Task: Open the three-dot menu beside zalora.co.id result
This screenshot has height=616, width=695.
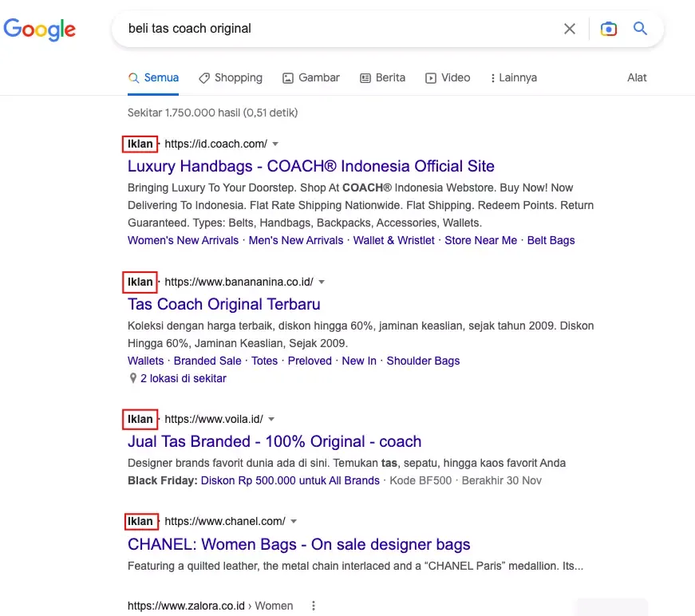Action: [314, 606]
